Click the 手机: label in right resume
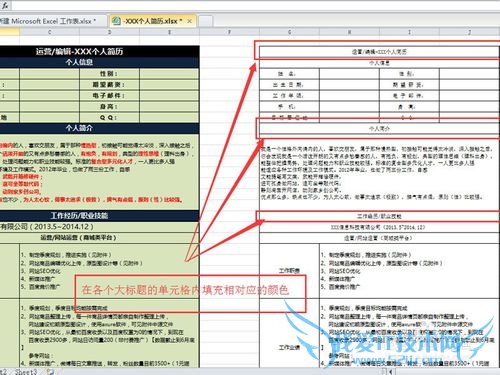This screenshot has width=500, height=375. 289,107
